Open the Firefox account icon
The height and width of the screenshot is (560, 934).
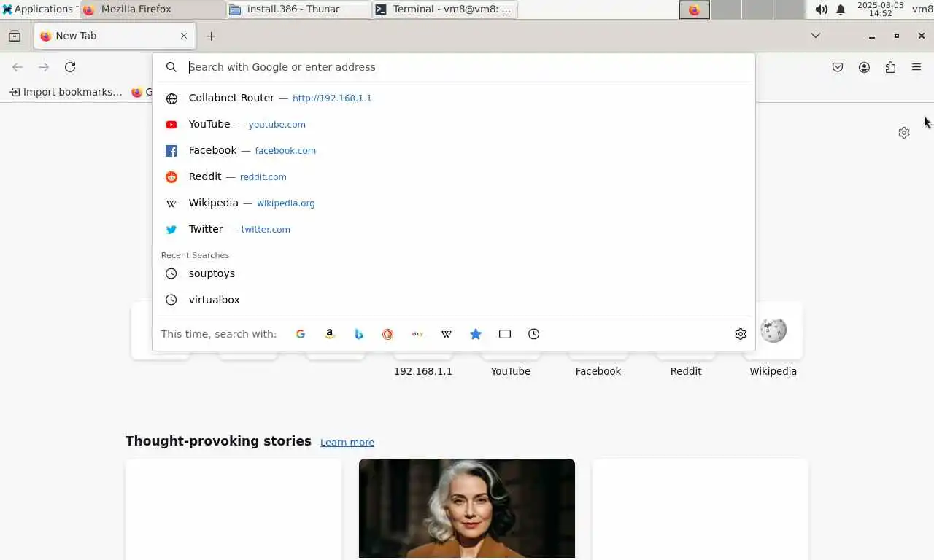[x=864, y=67]
